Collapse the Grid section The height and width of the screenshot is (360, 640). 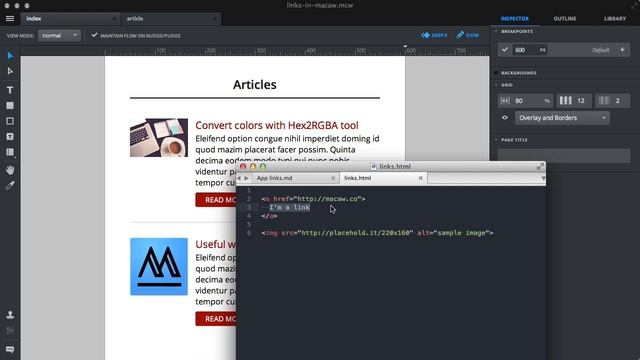496,85
